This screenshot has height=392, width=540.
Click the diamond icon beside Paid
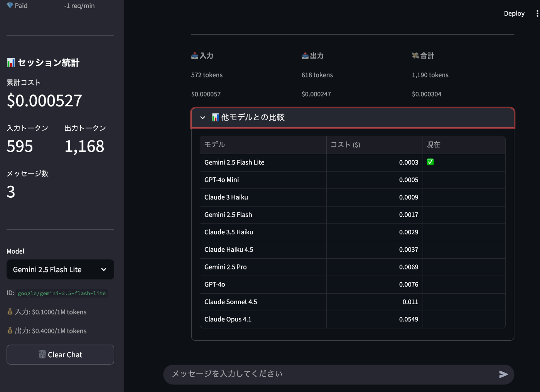point(10,5)
